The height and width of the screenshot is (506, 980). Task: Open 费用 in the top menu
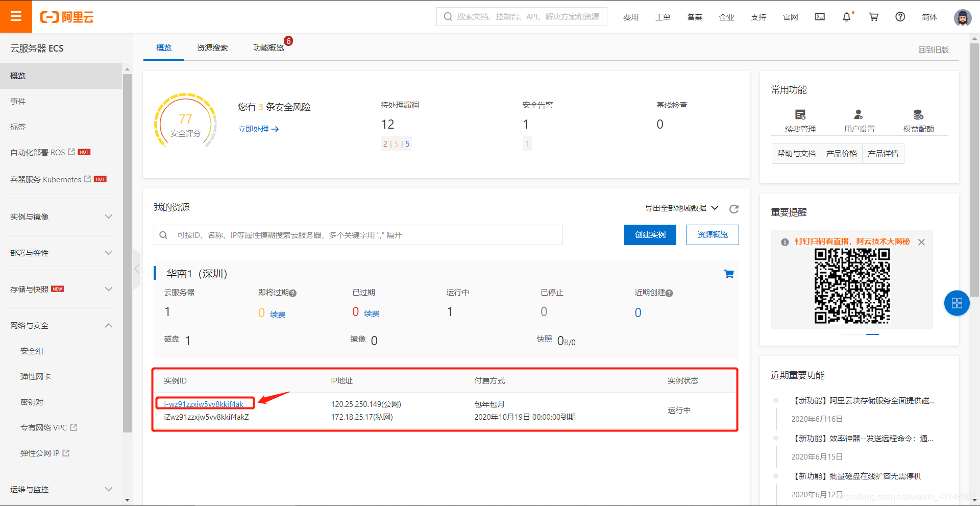[631, 17]
